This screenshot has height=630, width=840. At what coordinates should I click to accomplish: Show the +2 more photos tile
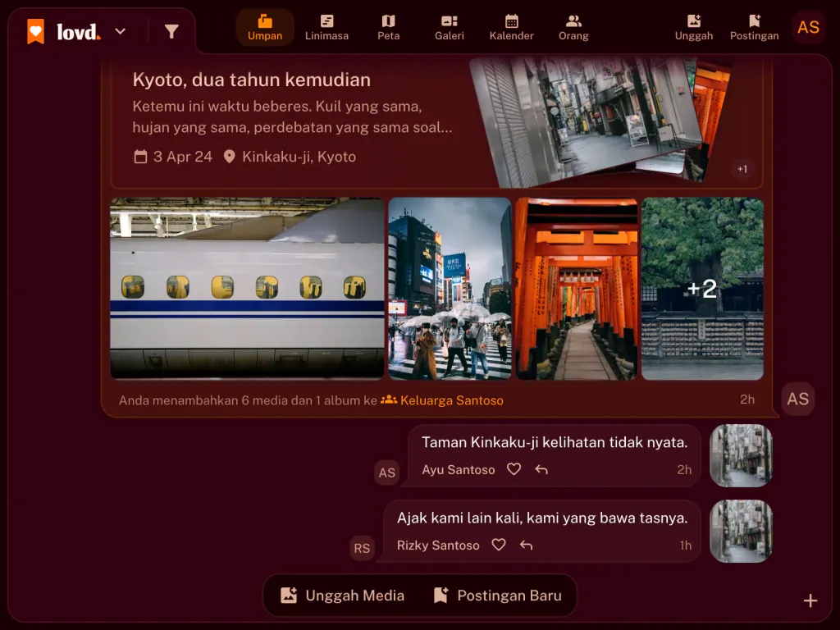[702, 289]
